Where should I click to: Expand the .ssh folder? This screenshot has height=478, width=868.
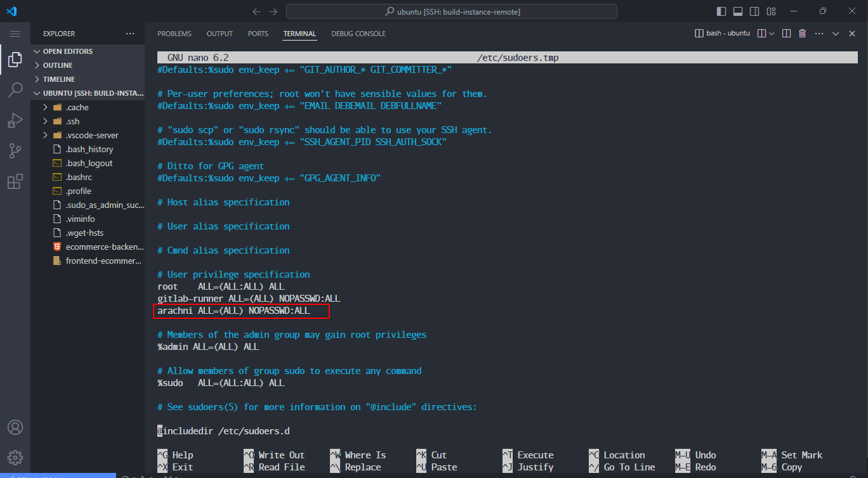[x=88, y=121]
